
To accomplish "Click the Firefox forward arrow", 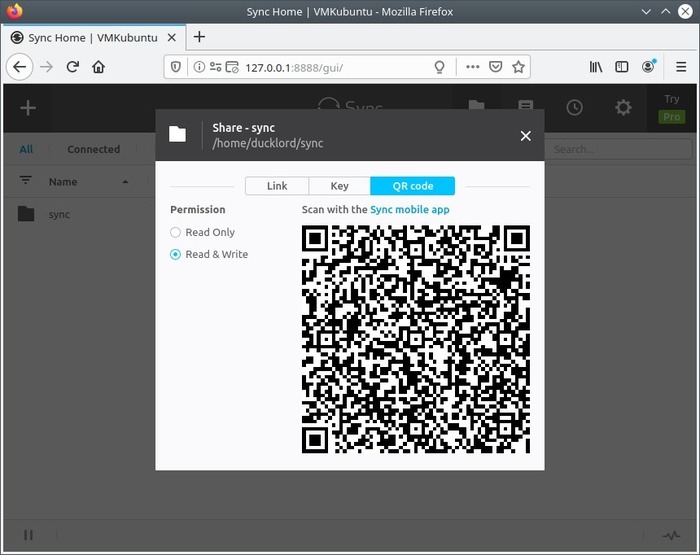I will (x=46, y=67).
